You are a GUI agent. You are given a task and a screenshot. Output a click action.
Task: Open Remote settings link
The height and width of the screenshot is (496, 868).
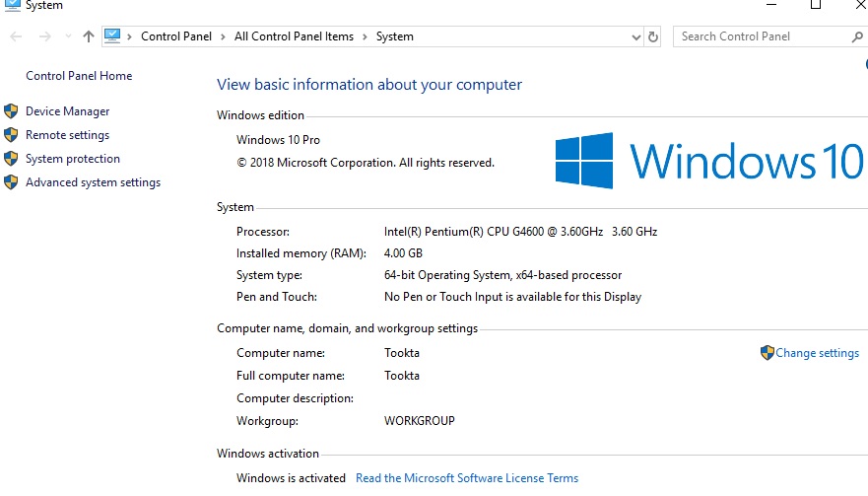click(x=68, y=135)
